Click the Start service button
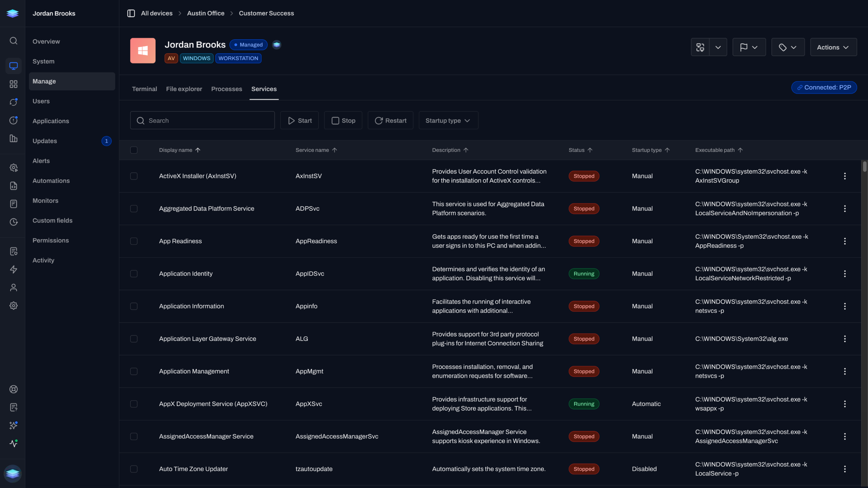Viewport: 868px width, 488px height. click(x=300, y=120)
